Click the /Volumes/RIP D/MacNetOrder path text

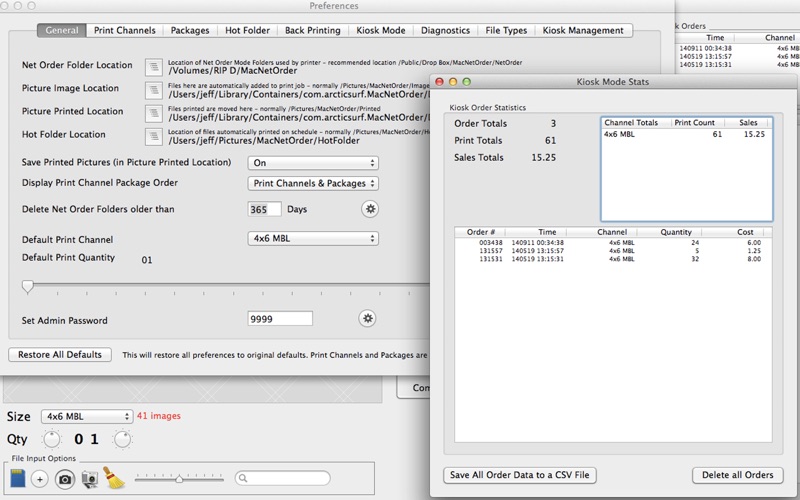[233, 71]
